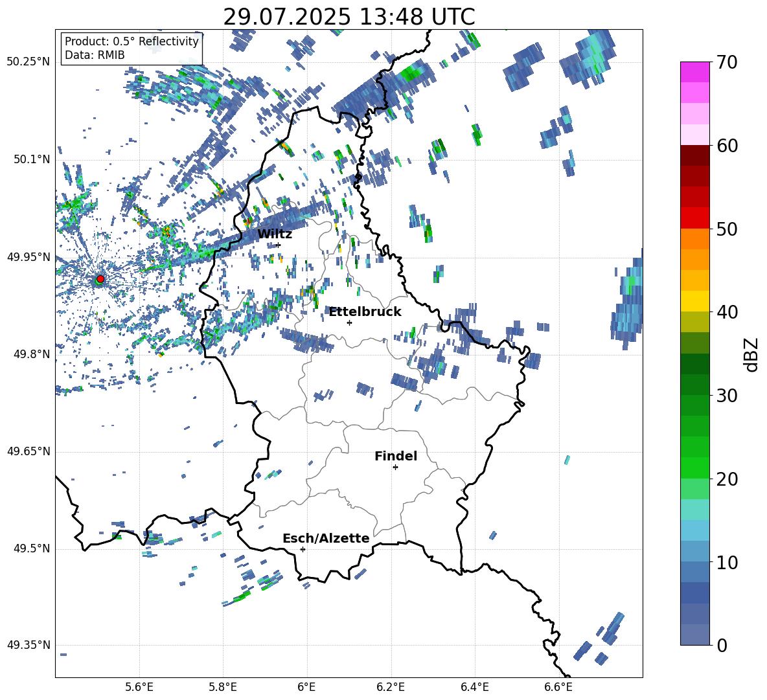
Task: Click the bright green swatch above 20
Action: click(x=694, y=468)
